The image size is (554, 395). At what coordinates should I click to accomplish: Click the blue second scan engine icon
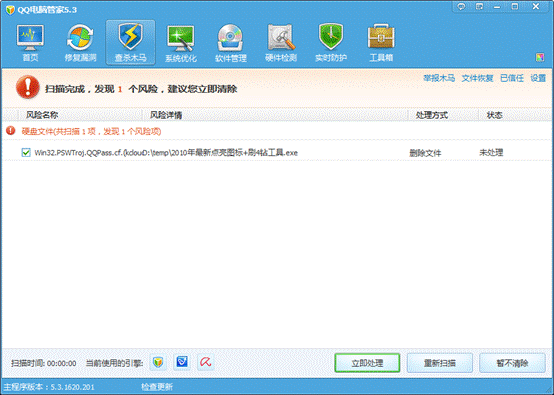182,362
